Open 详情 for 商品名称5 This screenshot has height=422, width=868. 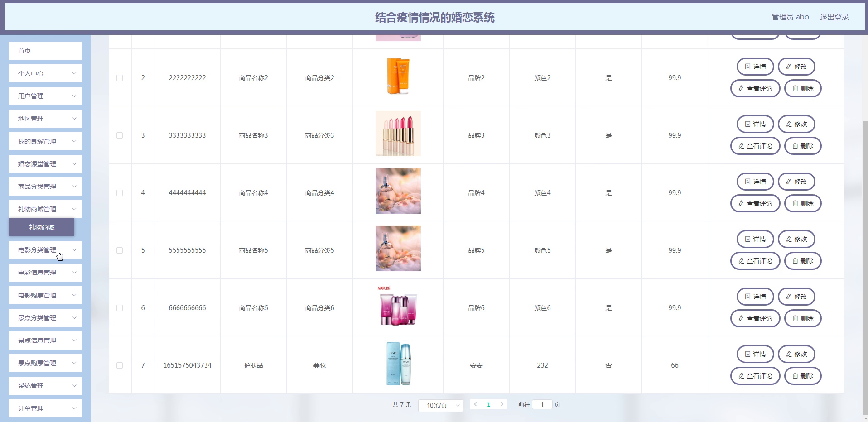[x=755, y=239]
